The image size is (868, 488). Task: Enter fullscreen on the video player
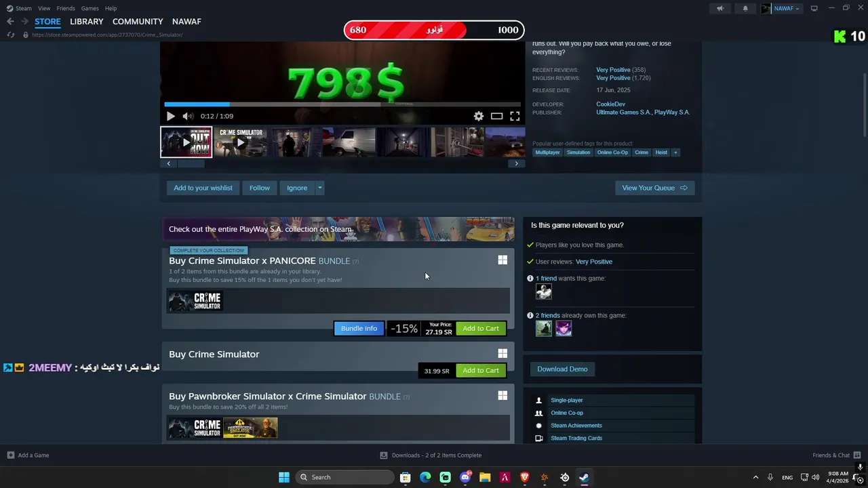pos(515,116)
